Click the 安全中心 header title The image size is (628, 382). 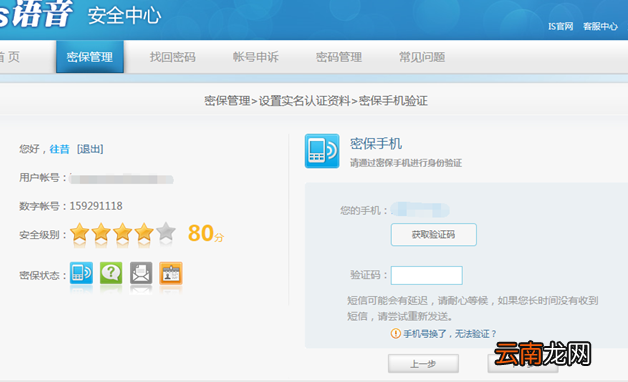pos(125,16)
